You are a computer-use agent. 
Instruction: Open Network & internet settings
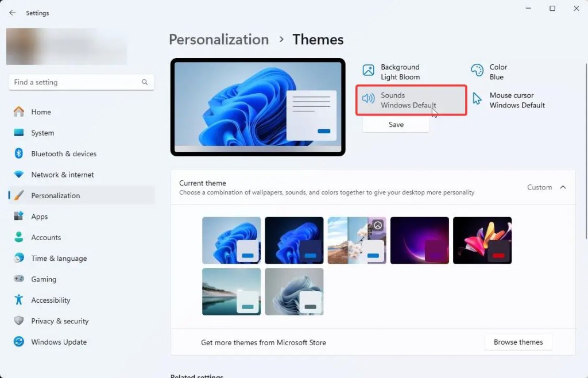coord(82,175)
